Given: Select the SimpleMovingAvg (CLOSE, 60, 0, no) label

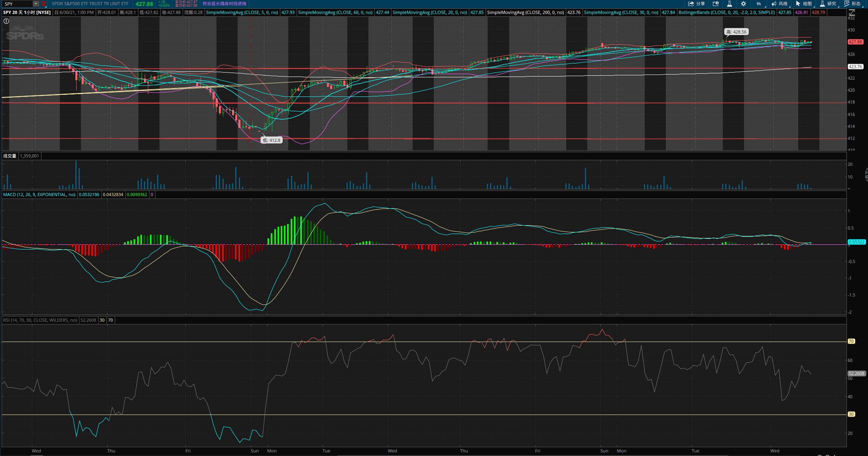Looking at the screenshot, I should (x=335, y=12).
